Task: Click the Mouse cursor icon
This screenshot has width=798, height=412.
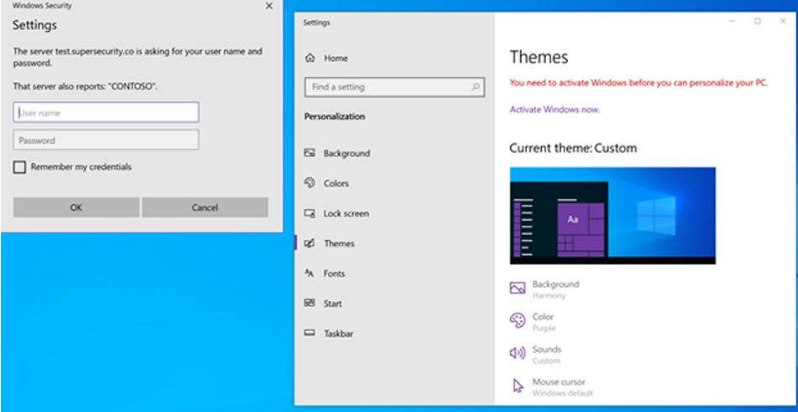Action: (x=517, y=385)
